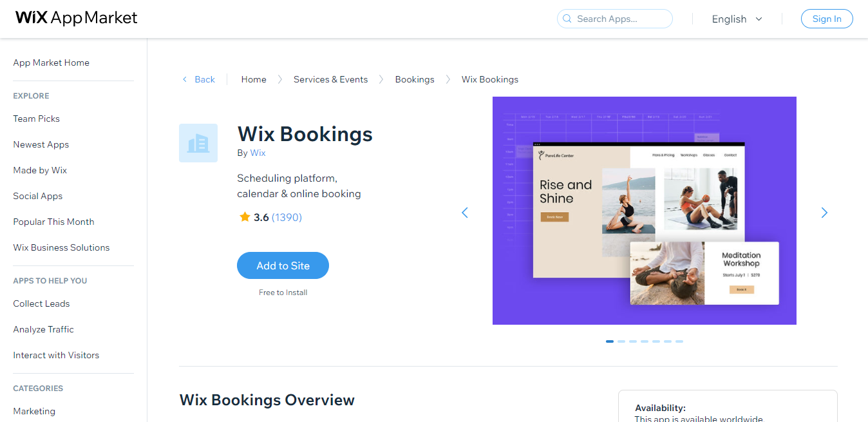
Task: Open the Marketing category in sidebar
Action: (35, 411)
